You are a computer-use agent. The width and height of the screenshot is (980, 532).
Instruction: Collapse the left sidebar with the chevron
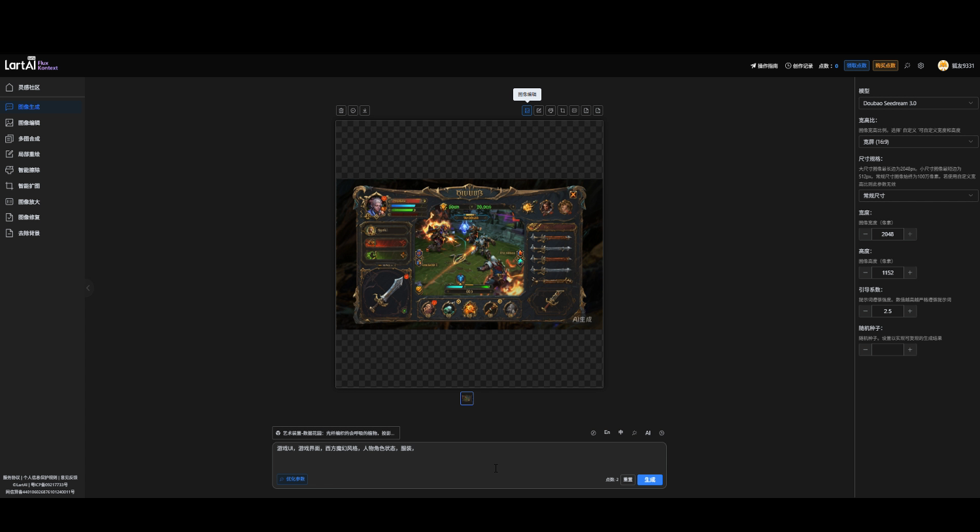88,288
